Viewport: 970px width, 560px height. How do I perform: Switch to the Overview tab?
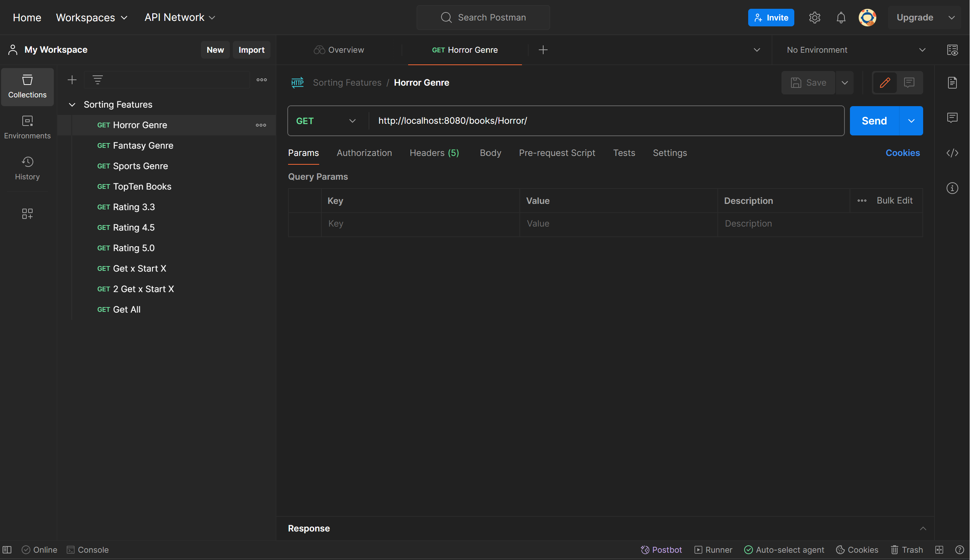[339, 50]
